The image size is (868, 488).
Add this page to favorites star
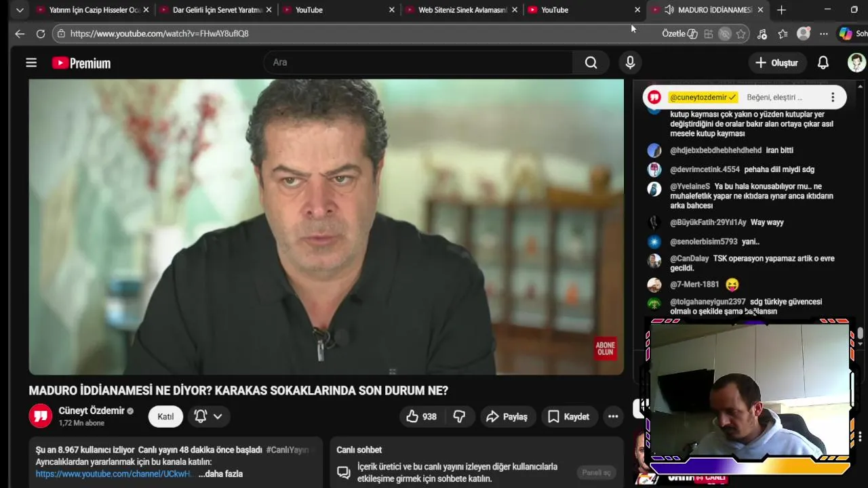tap(741, 33)
